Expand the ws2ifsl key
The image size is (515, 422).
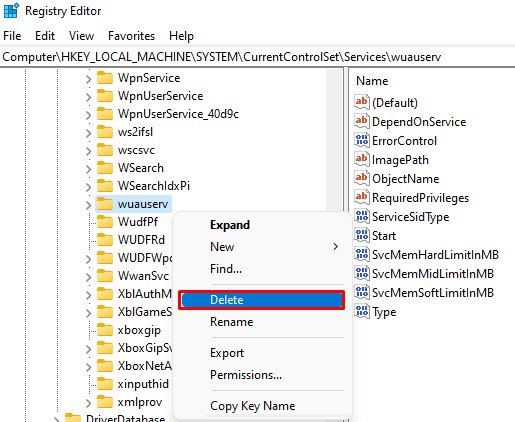coord(88,133)
